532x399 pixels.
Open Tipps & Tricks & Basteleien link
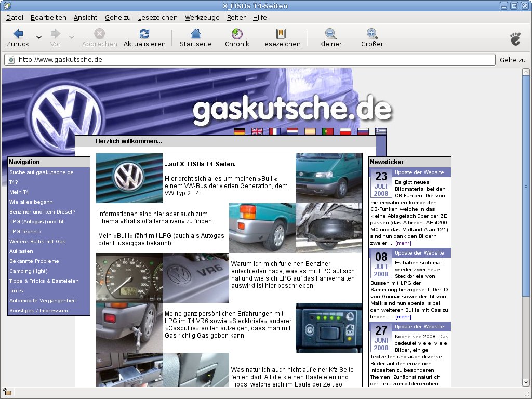(44, 281)
